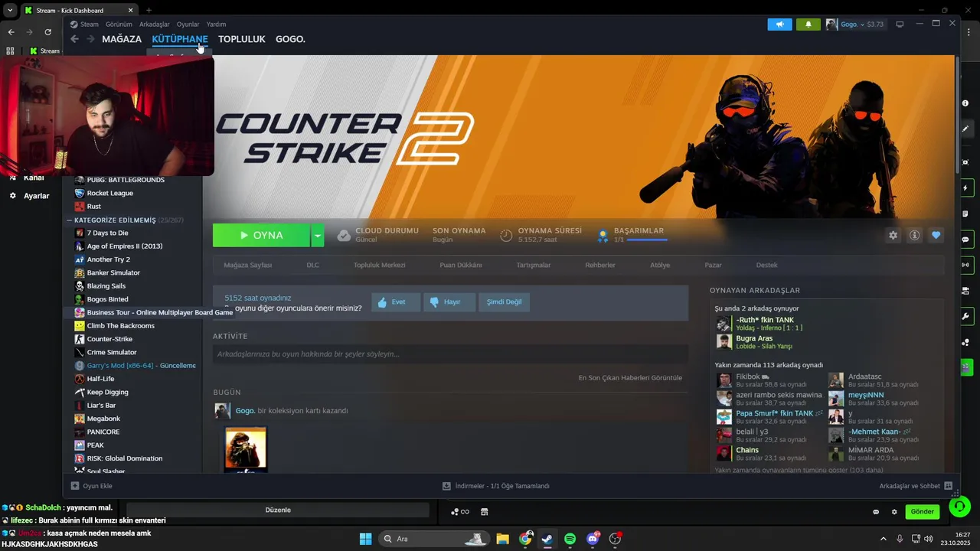This screenshot has width=980, height=551.
Task: Toggle CS2 favorite heart icon
Action: (x=936, y=236)
